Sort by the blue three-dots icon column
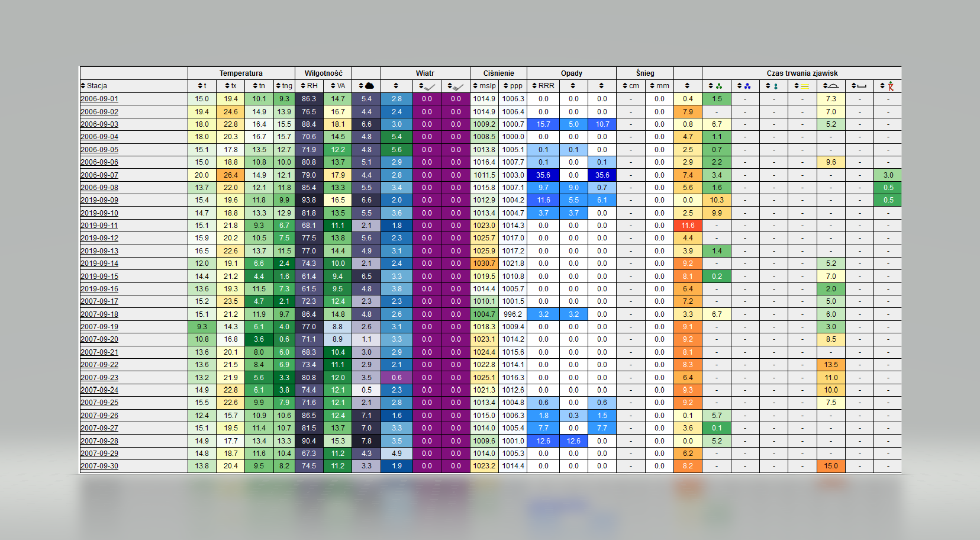This screenshot has height=540, width=980. pos(744,86)
